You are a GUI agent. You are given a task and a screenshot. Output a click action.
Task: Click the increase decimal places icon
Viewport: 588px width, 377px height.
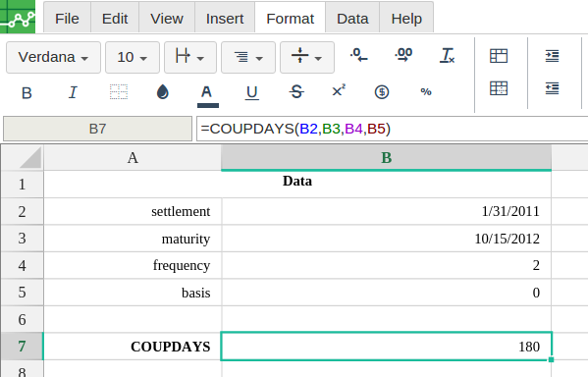pyautogui.click(x=403, y=56)
